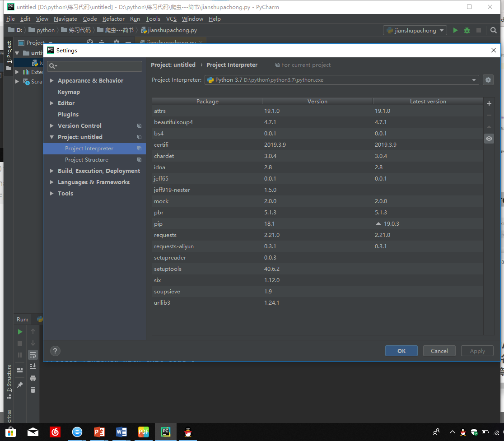Click the pause output icon in Run panel
This screenshot has width=504, height=441.
pyautogui.click(x=20, y=355)
